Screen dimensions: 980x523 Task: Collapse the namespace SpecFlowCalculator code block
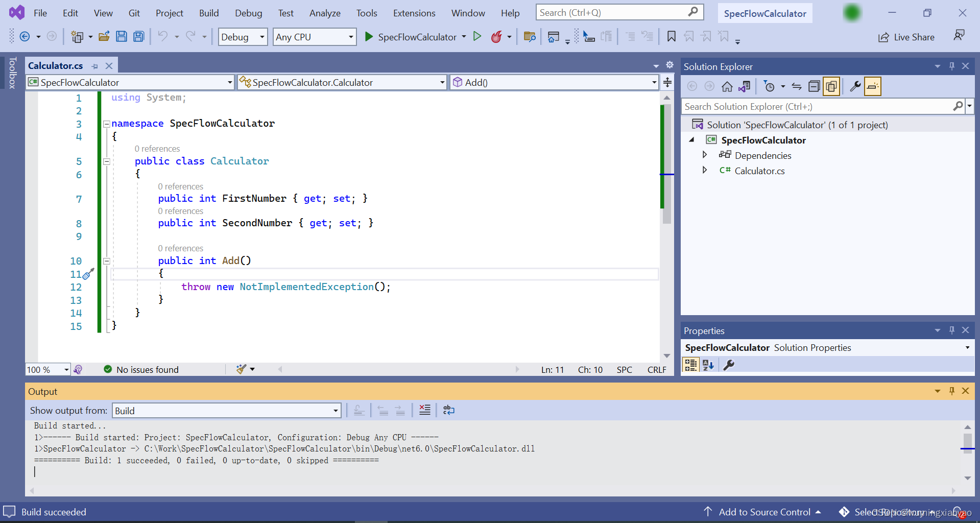pyautogui.click(x=107, y=124)
